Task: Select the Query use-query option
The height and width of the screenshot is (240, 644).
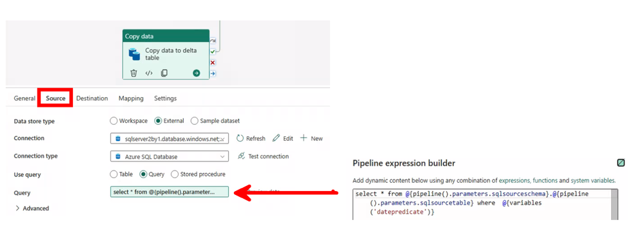Action: [x=143, y=174]
